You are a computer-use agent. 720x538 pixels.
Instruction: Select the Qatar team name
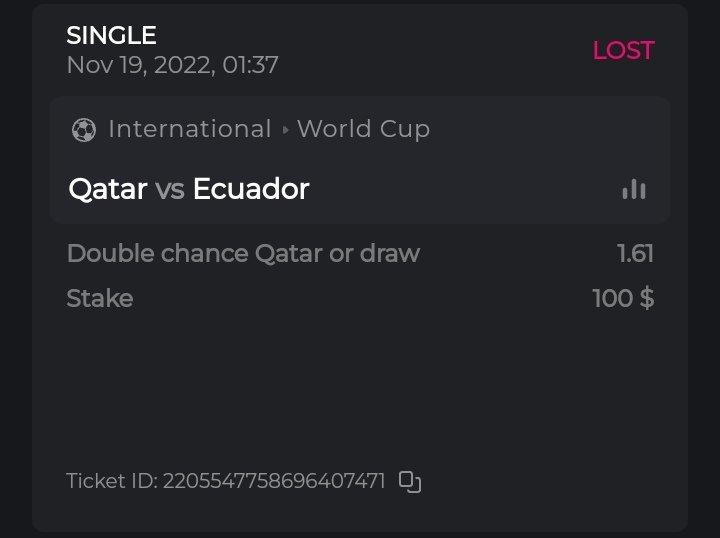click(x=107, y=189)
